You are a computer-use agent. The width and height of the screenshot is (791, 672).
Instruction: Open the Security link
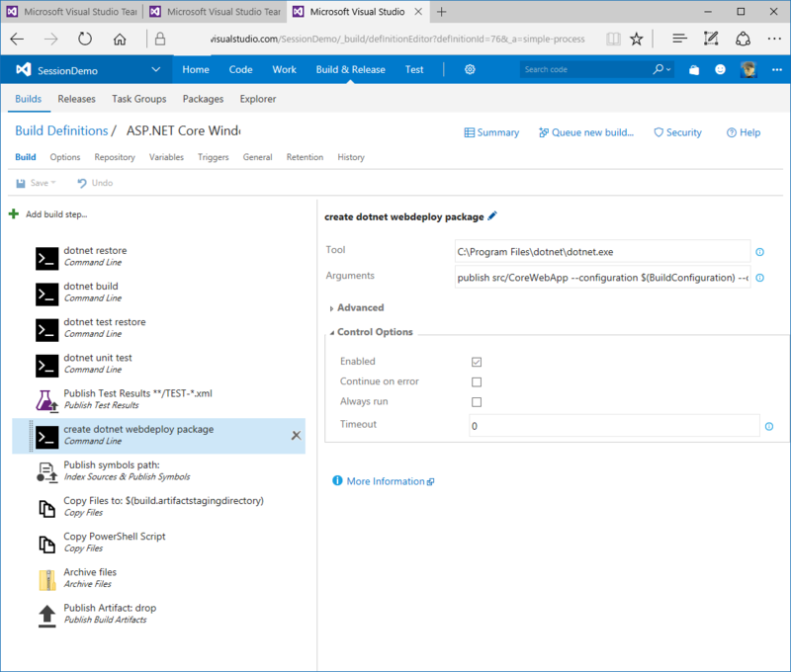point(677,132)
